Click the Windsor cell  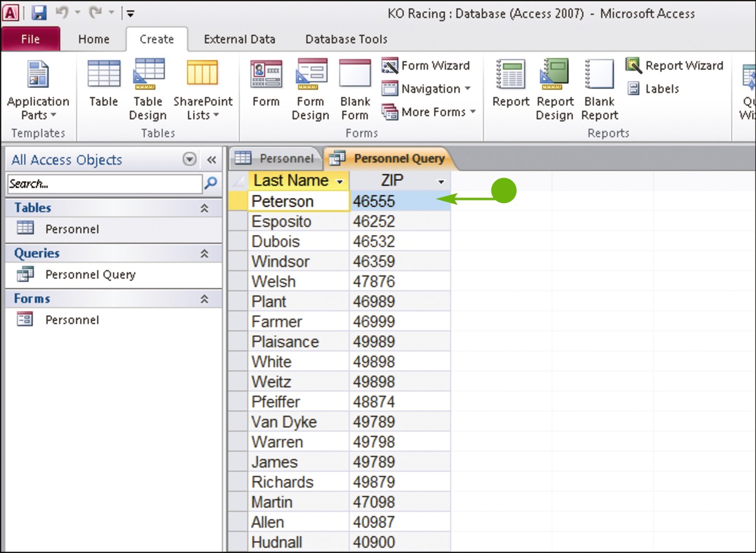298,261
